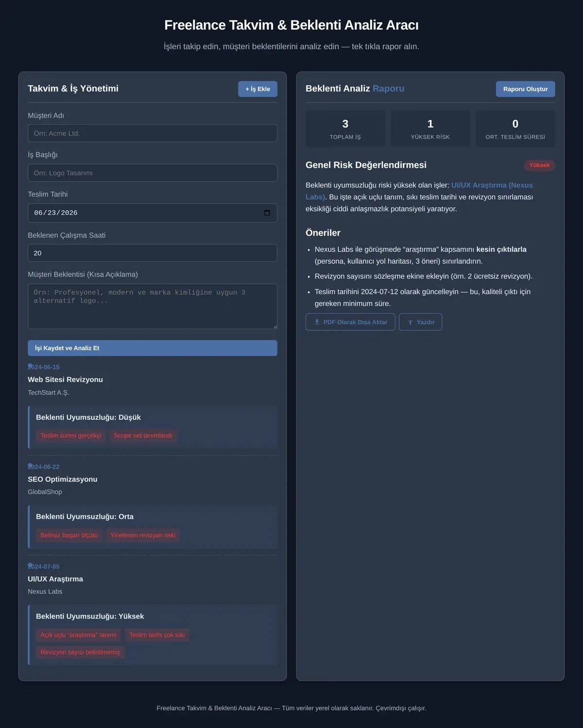Select the Yüksek Risk stat card
The width and height of the screenshot is (583, 728).
click(430, 129)
